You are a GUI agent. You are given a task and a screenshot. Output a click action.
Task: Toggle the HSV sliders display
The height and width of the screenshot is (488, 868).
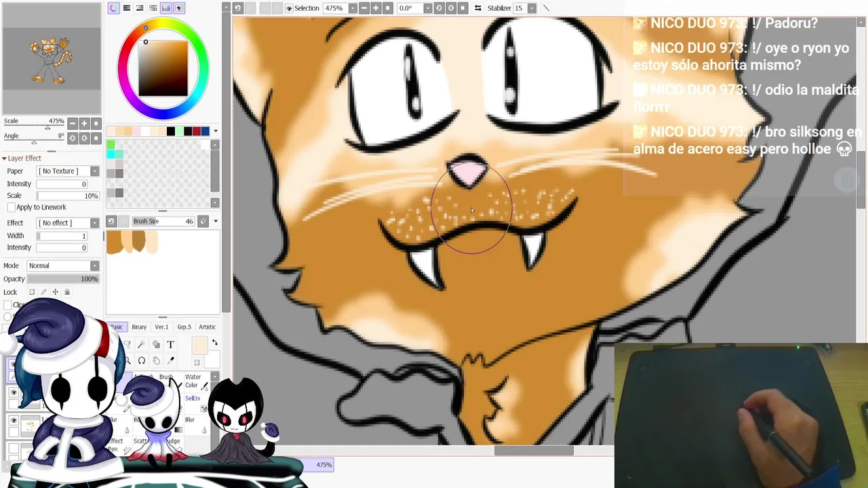pyautogui.click(x=140, y=8)
